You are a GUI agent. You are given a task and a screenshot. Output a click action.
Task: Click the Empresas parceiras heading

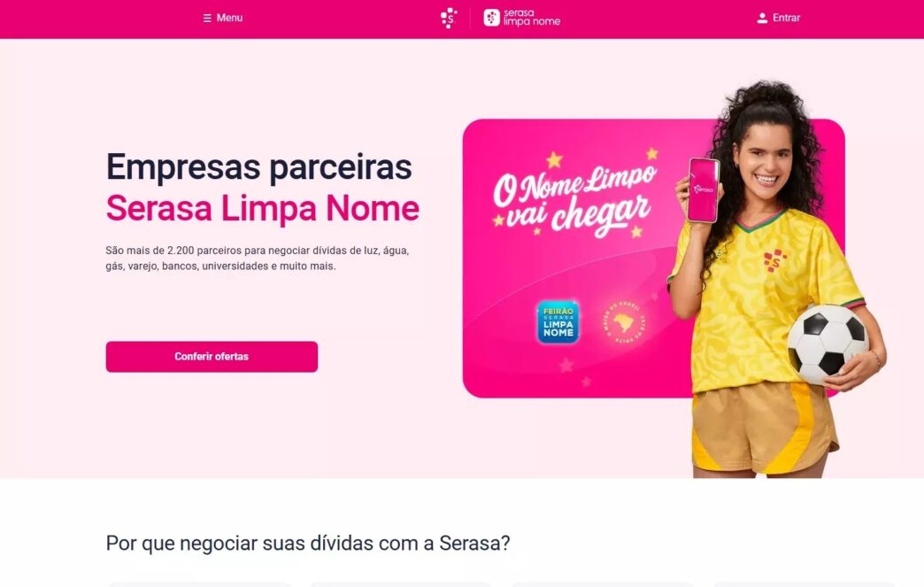pos(258,166)
